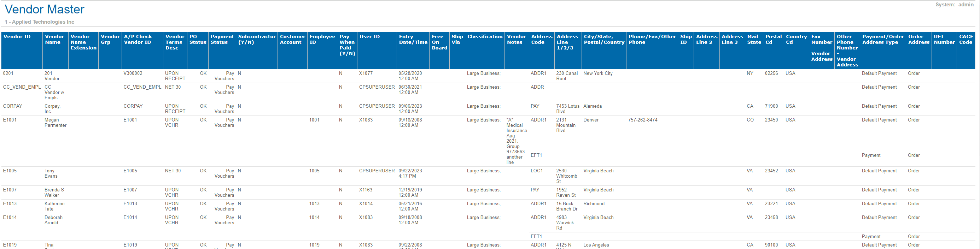Viewport: 980px width, 249px height.
Task: Click the Entry Date/Time column header
Action: point(413,40)
